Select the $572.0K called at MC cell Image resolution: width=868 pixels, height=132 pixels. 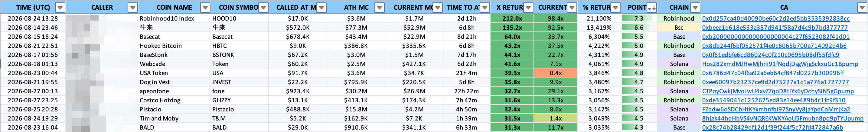(x=298, y=28)
